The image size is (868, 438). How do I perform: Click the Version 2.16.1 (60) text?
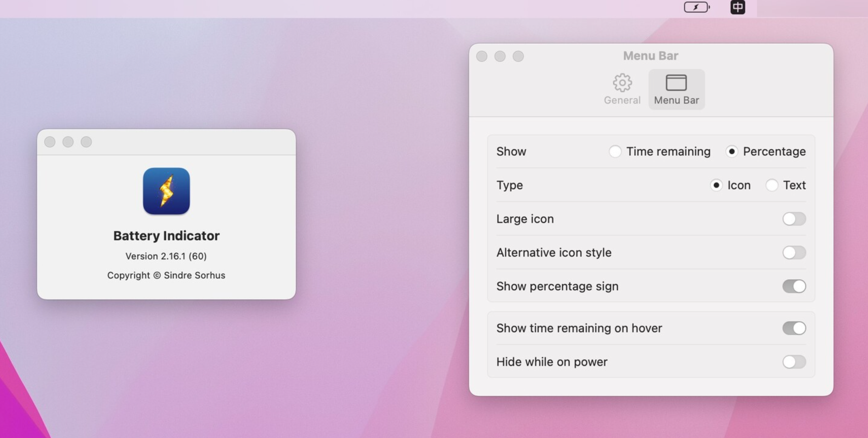[166, 256]
